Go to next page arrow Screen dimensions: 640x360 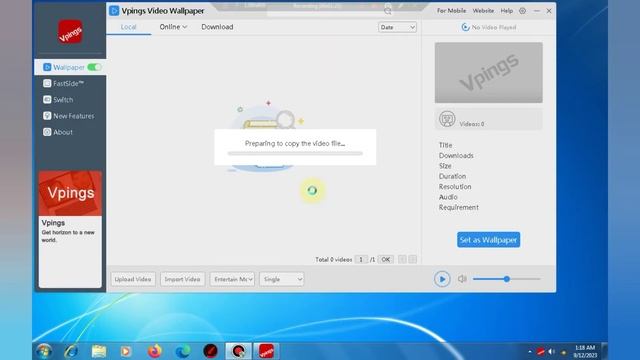coord(413,260)
